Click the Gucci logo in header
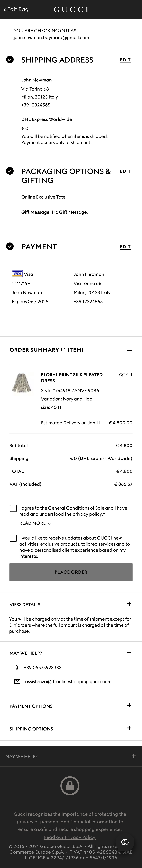 point(71,9)
